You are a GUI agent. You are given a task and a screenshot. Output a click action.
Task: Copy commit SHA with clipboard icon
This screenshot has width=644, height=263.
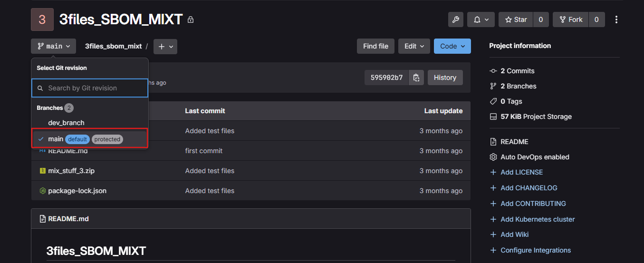pyautogui.click(x=416, y=78)
